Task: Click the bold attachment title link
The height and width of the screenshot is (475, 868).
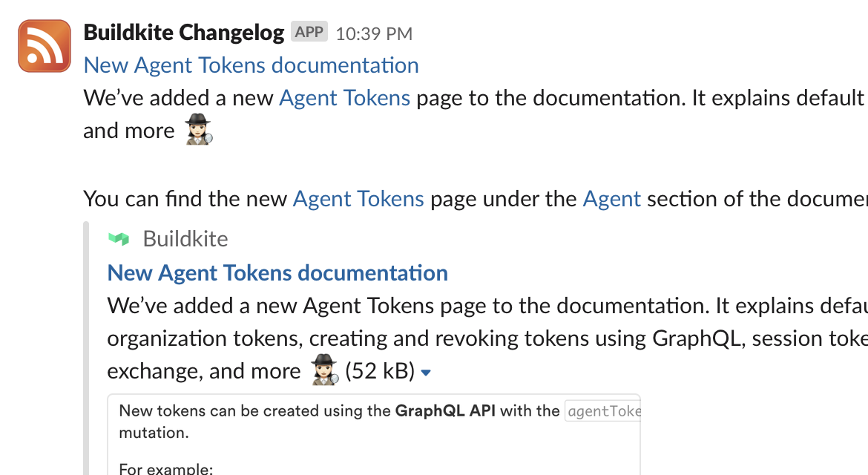Action: [277, 272]
